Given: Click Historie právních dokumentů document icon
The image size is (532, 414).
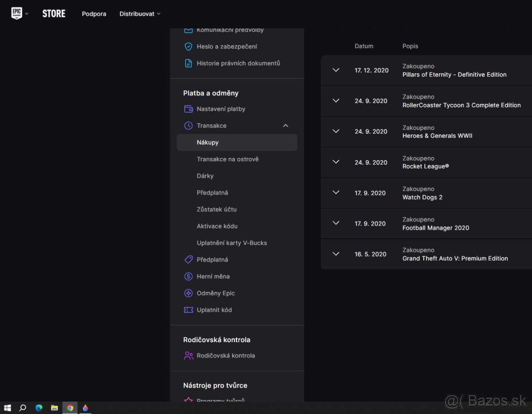Looking at the screenshot, I should click(188, 63).
